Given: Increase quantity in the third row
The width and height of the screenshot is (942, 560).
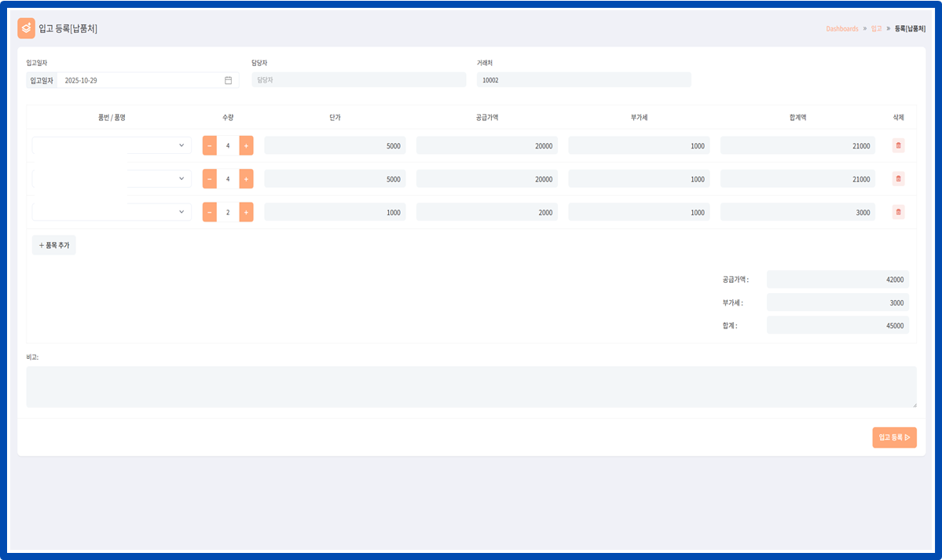Looking at the screenshot, I should tap(246, 212).
